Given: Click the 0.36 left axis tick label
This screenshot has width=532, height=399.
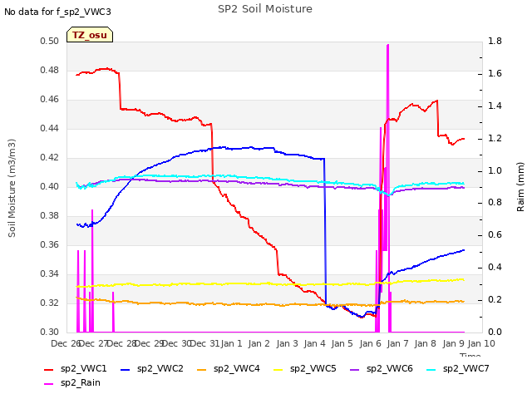Looking at the screenshot, I should pyautogui.click(x=50, y=245).
